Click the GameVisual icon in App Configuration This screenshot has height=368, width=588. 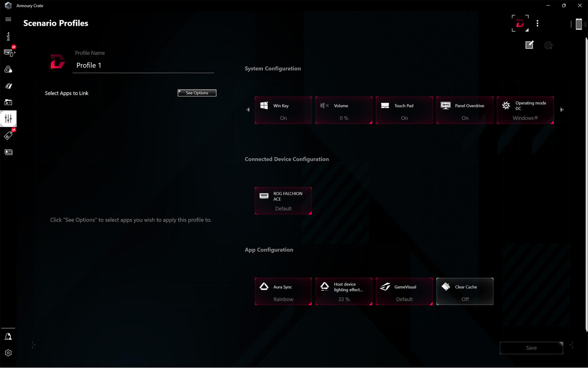pyautogui.click(x=385, y=287)
